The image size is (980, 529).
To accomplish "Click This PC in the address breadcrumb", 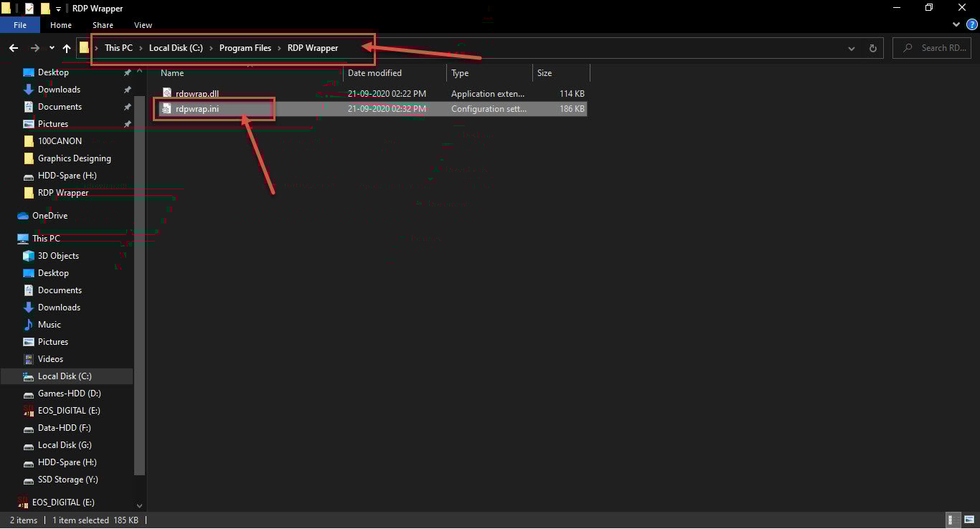I will click(x=118, y=48).
